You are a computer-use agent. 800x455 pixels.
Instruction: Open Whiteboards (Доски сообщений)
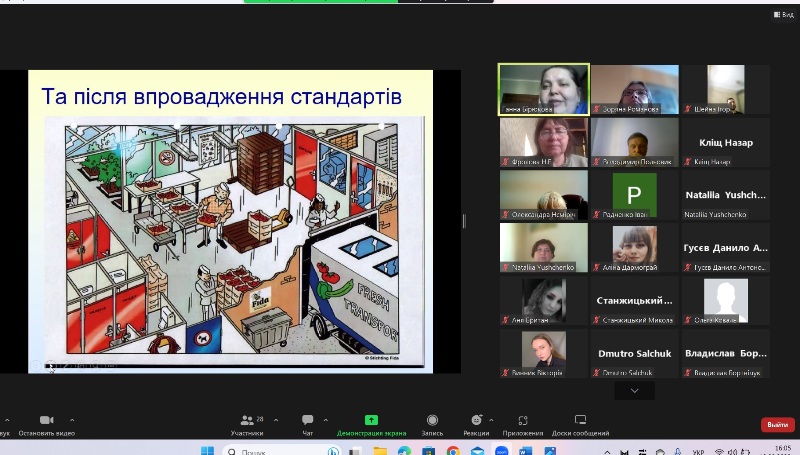[580, 424]
